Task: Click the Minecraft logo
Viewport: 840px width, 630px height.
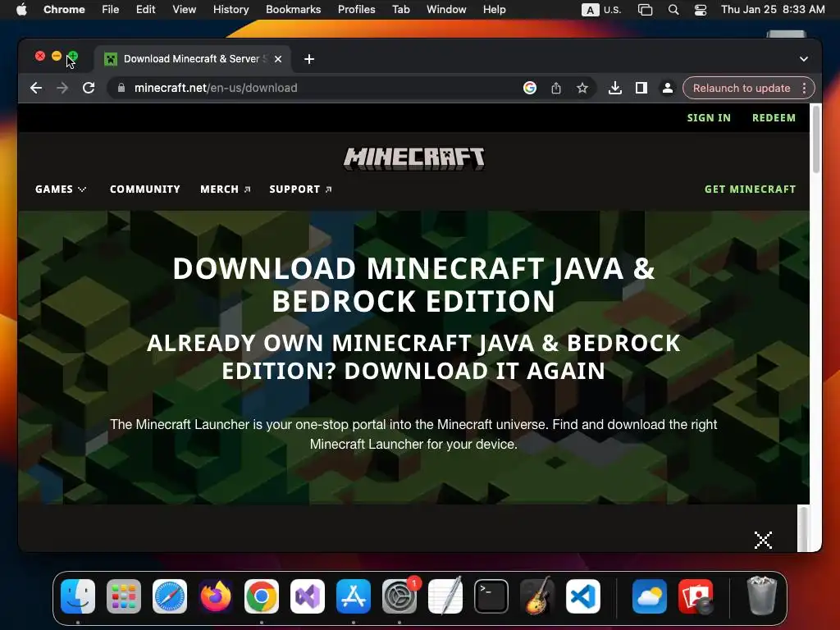Action: pyautogui.click(x=413, y=159)
